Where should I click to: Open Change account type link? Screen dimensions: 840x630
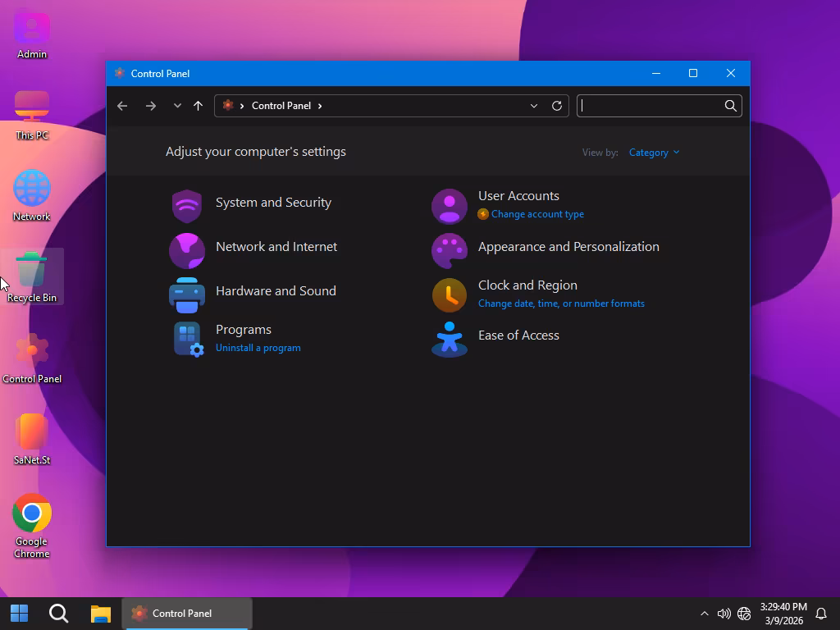click(x=537, y=214)
